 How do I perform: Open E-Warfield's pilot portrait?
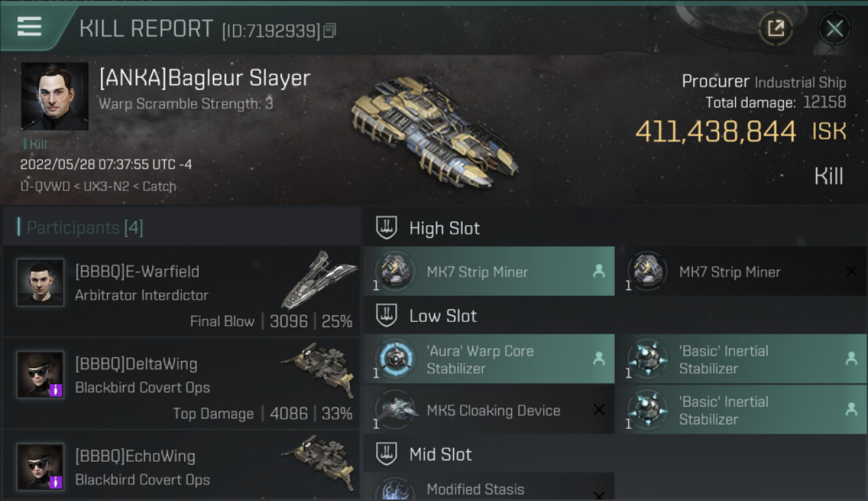(x=40, y=283)
